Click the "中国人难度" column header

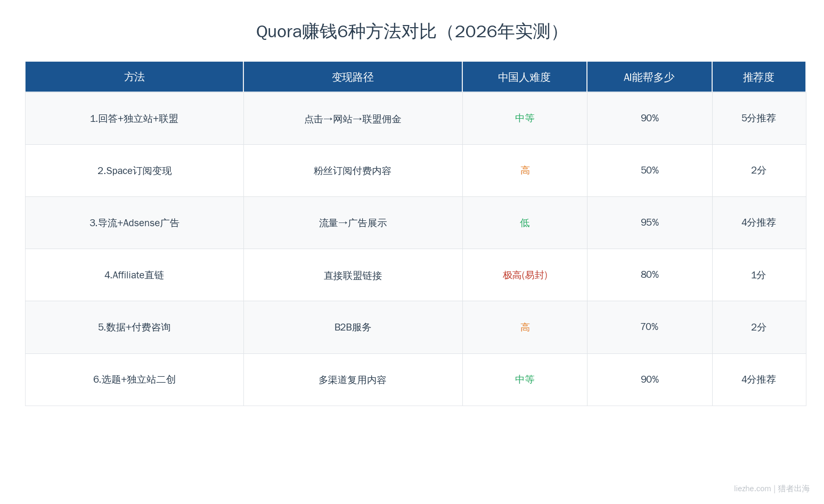(525, 77)
